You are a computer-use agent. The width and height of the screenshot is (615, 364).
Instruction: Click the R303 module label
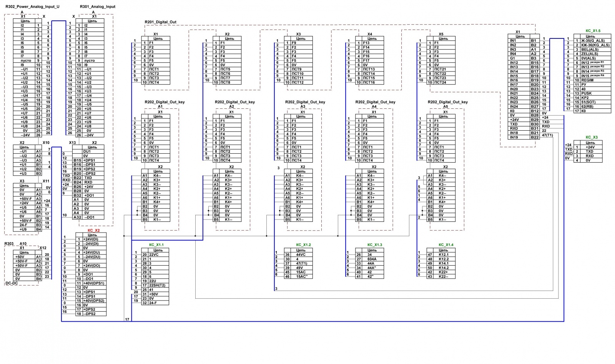click(x=9, y=244)
